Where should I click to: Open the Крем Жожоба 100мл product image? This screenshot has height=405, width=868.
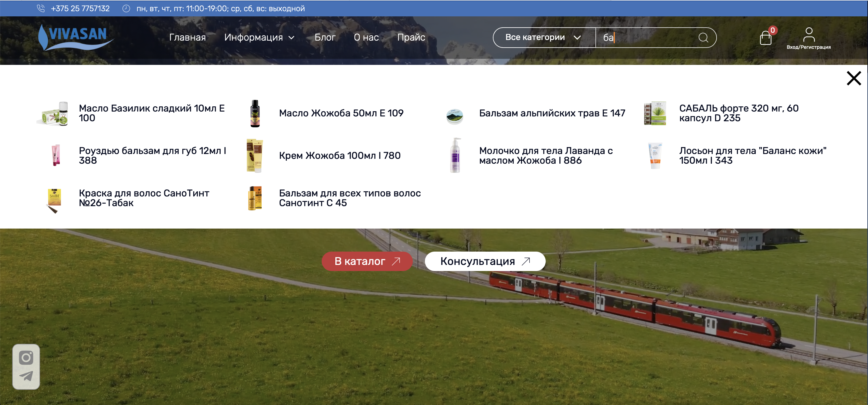pyautogui.click(x=255, y=156)
